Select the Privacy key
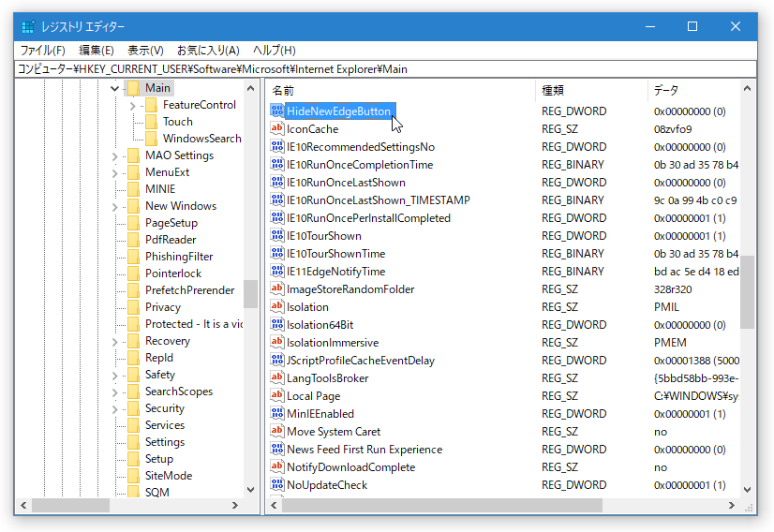The width and height of the screenshot is (774, 532). pyautogui.click(x=163, y=307)
